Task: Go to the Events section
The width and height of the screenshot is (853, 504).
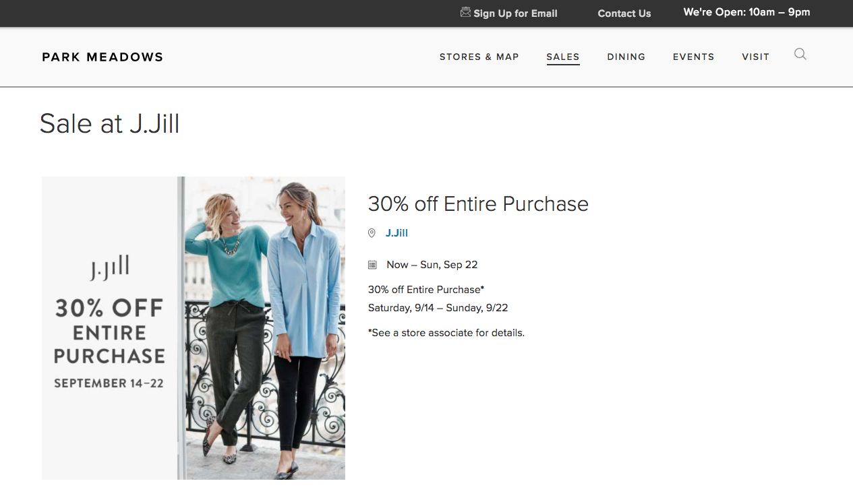Action: point(693,57)
